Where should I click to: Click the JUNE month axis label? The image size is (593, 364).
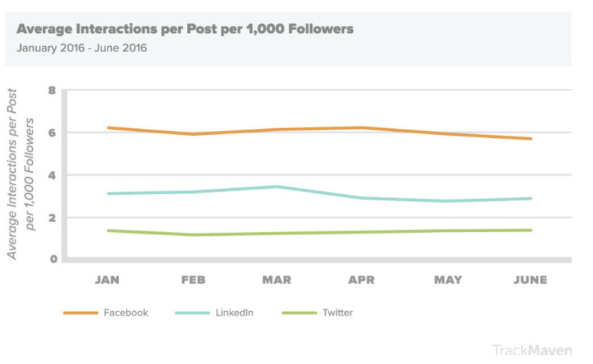click(530, 280)
